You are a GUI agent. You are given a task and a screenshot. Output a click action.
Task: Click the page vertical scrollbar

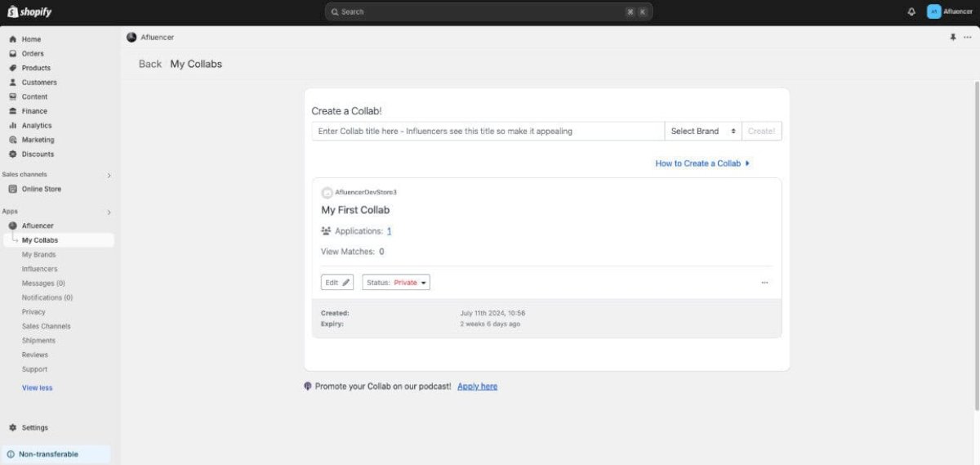click(x=977, y=245)
